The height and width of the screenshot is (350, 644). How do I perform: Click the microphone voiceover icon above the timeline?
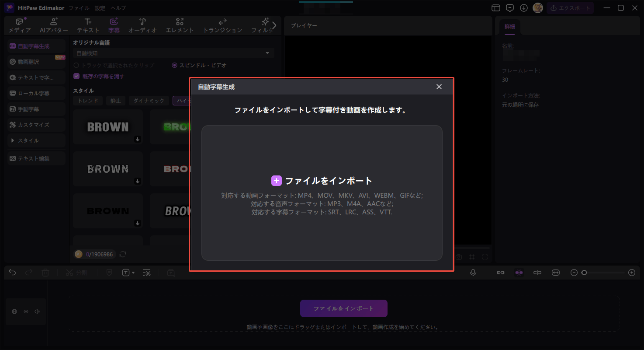point(473,272)
